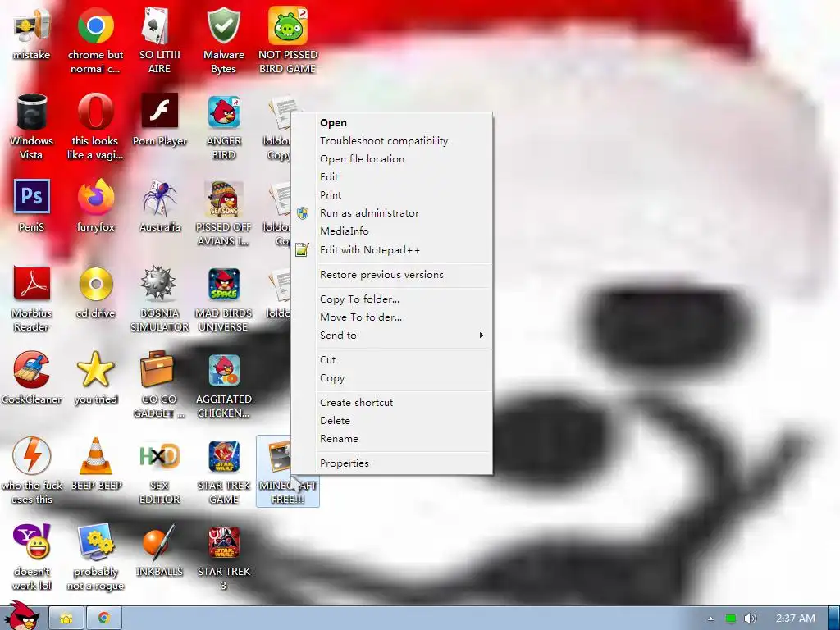Choose Create shortcut menu entry
The width and height of the screenshot is (840, 630).
392,402
